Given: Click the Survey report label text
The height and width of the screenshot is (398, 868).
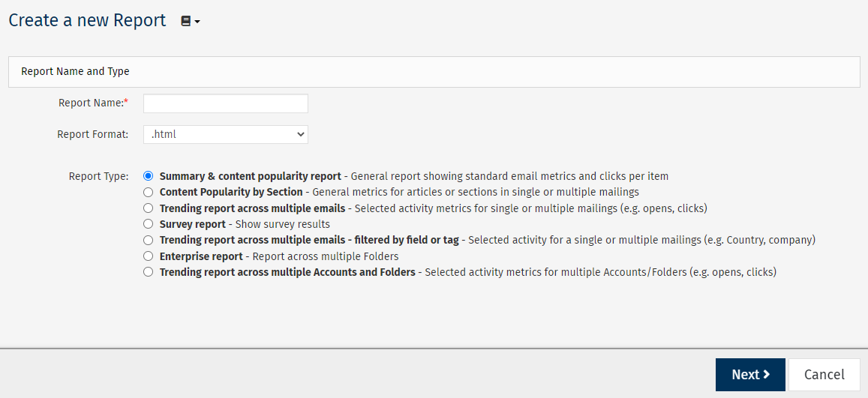Looking at the screenshot, I should pyautogui.click(x=193, y=224).
